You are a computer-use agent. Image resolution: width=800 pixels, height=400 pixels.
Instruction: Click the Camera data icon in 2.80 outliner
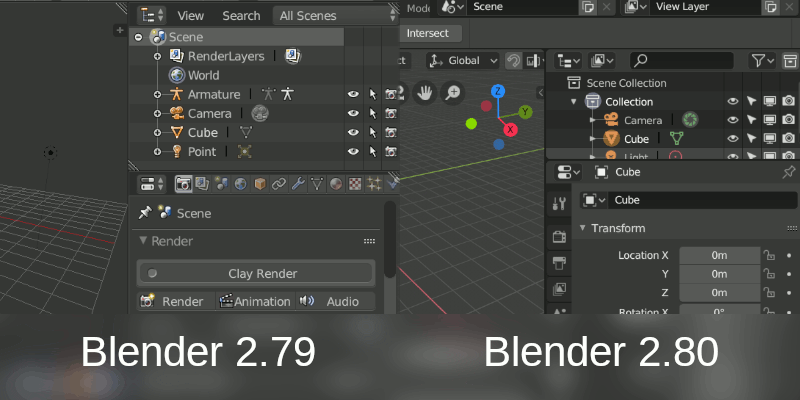pyautogui.click(x=690, y=120)
